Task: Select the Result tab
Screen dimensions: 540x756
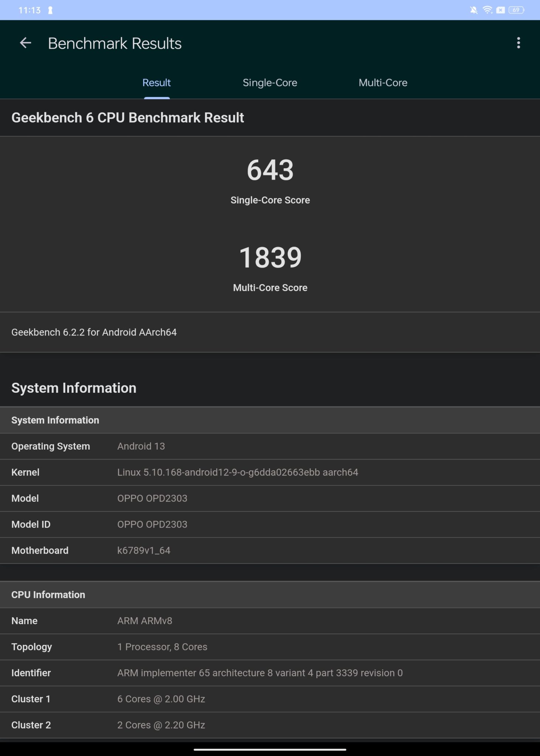Action: click(157, 83)
